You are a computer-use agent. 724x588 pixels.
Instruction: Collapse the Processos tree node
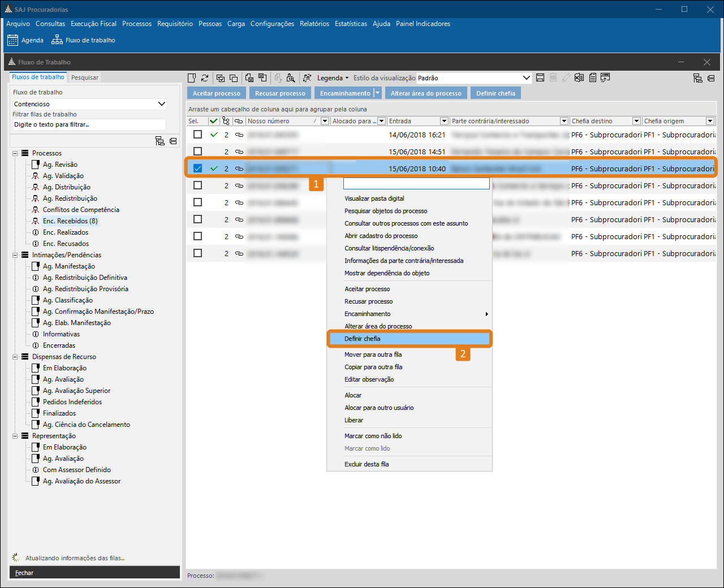tap(15, 153)
